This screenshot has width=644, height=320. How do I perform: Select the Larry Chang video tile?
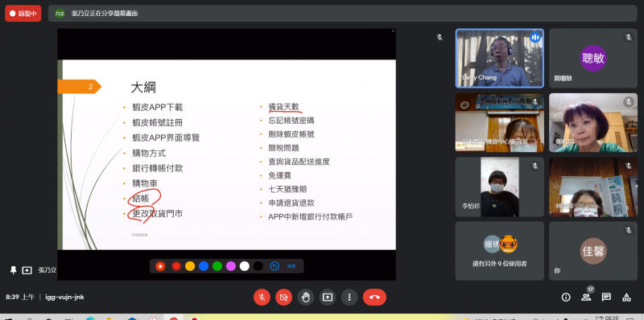click(x=499, y=58)
